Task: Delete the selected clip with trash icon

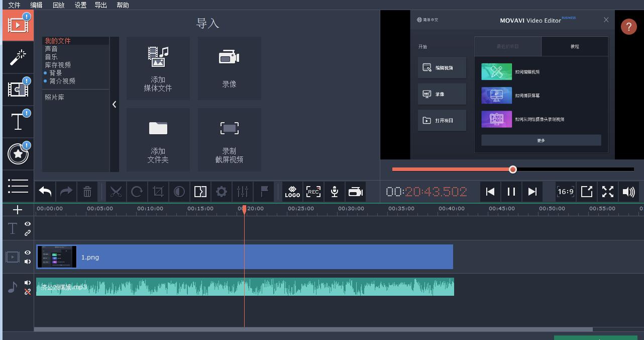Action: pyautogui.click(x=87, y=192)
